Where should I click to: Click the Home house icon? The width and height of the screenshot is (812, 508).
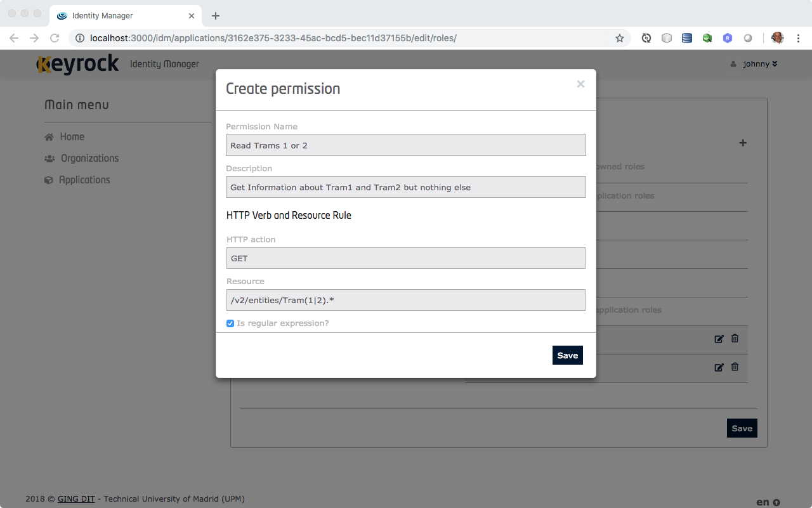coord(49,137)
